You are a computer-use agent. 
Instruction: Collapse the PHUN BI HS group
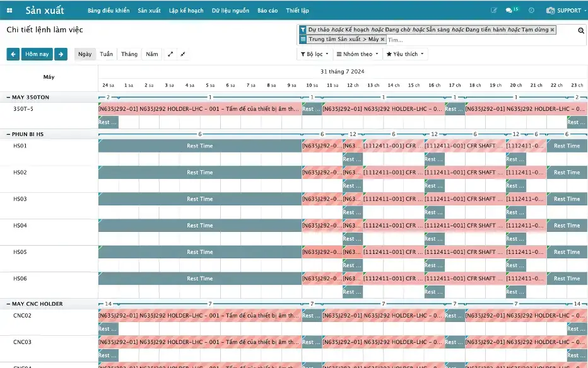[25, 134]
